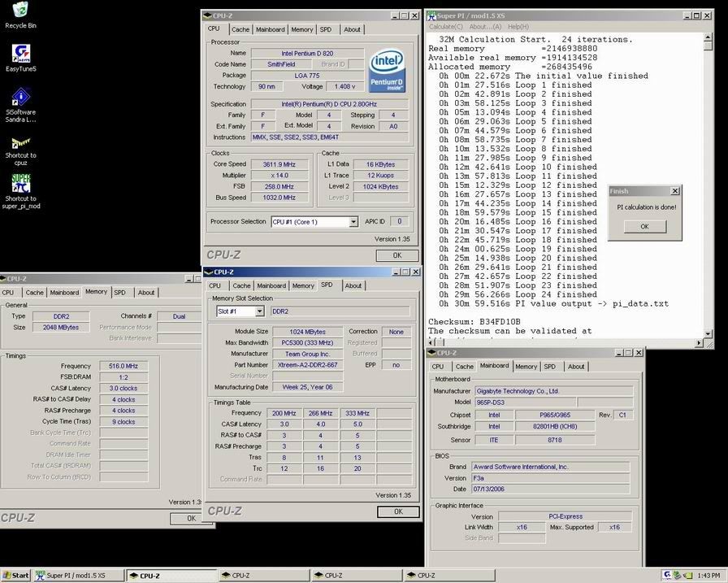Switch to Memory tab in top CPU-Z
728x583 pixels.
coord(301,29)
